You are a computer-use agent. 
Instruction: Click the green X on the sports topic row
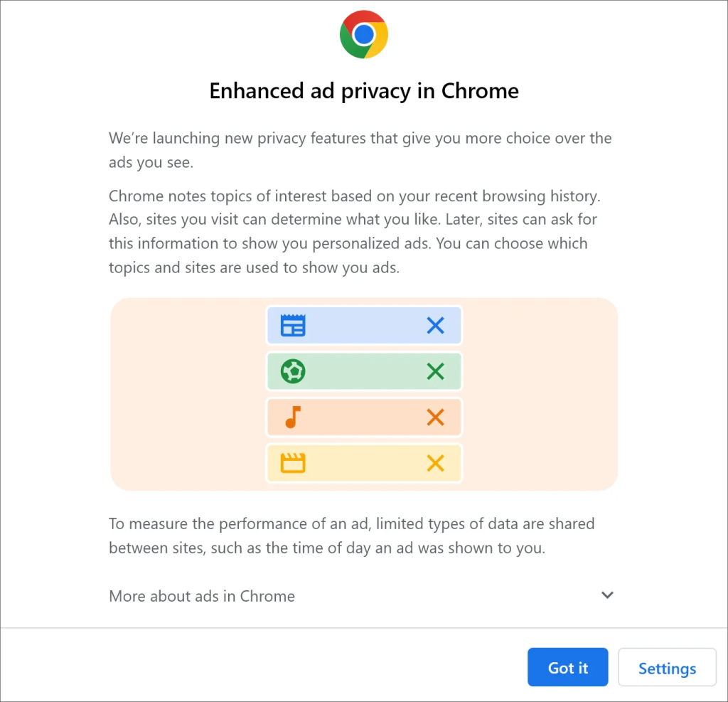(x=435, y=371)
